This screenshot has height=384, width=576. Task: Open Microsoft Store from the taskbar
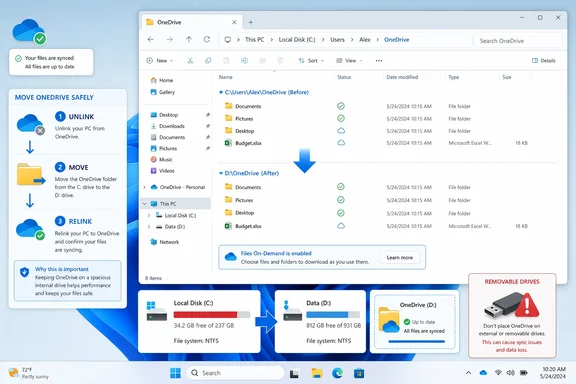point(359,373)
